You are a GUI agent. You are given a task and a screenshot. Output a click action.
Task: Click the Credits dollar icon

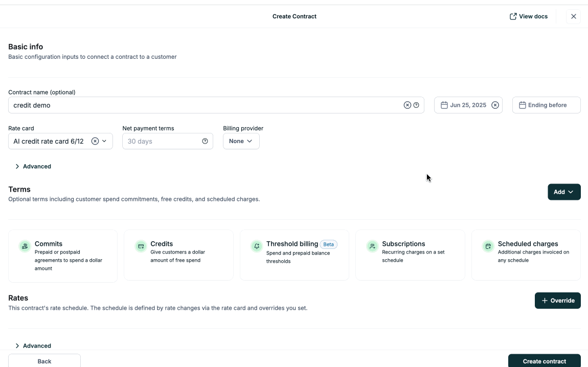(x=140, y=246)
